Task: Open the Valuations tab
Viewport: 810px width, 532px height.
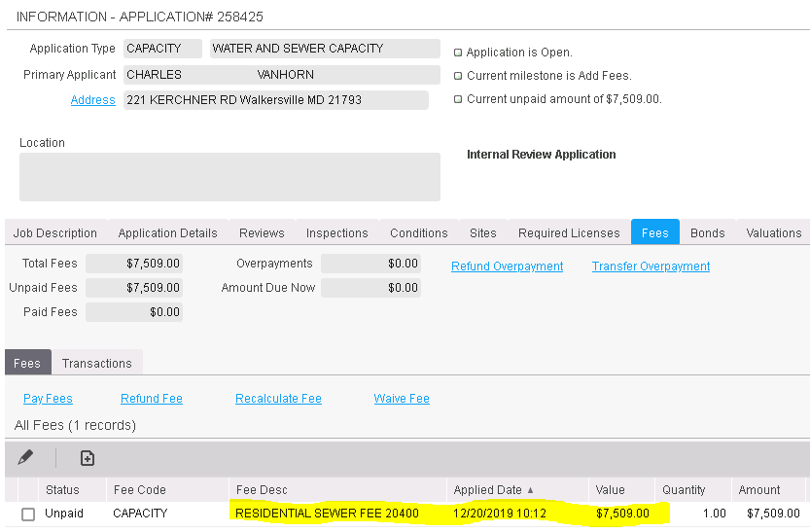Action: [x=774, y=233]
